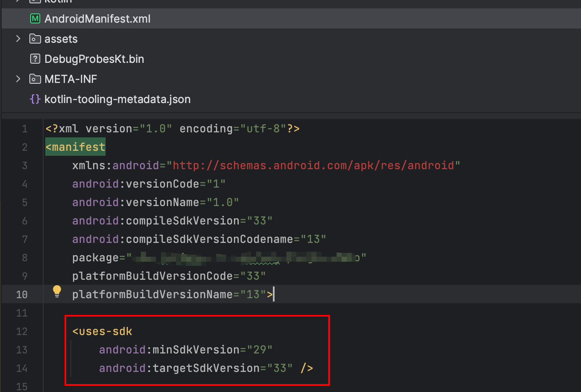581x392 pixels.
Task: Expand the assets folder chevron
Action: click(x=18, y=39)
